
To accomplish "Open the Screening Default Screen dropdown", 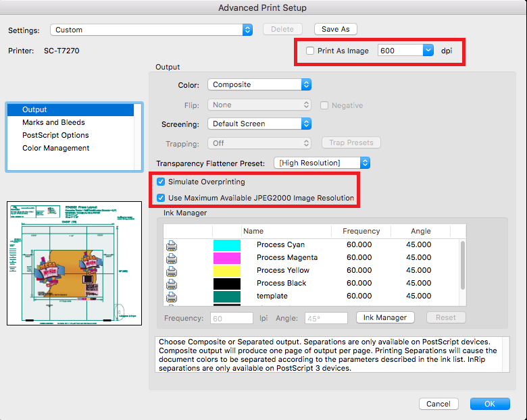I will click(x=259, y=124).
